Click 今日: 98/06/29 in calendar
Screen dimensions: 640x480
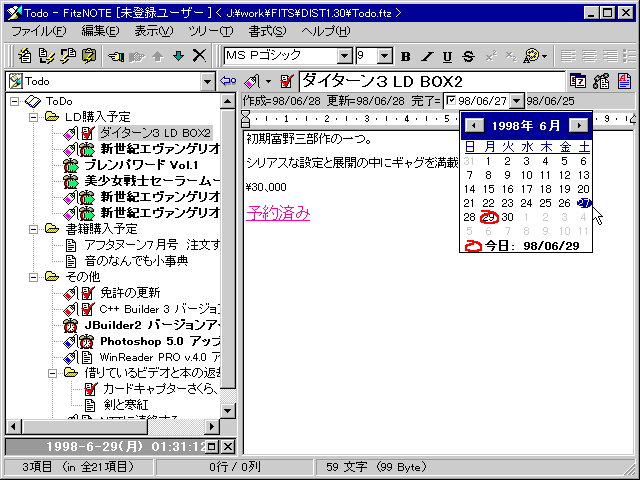pos(523,246)
